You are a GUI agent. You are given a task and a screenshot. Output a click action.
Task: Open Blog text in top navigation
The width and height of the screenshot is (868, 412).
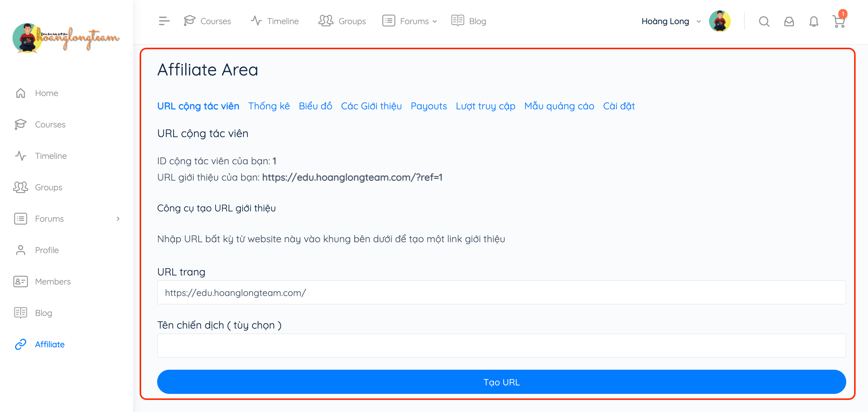click(478, 21)
